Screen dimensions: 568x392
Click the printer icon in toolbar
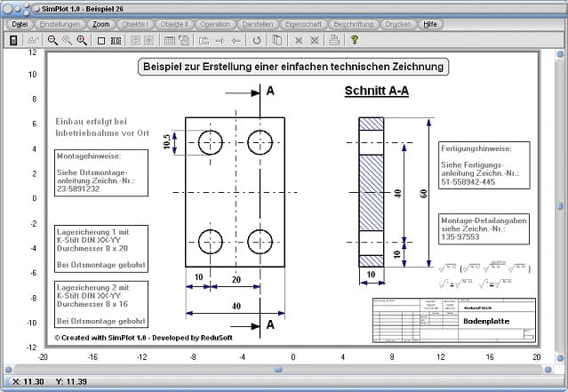coord(333,40)
